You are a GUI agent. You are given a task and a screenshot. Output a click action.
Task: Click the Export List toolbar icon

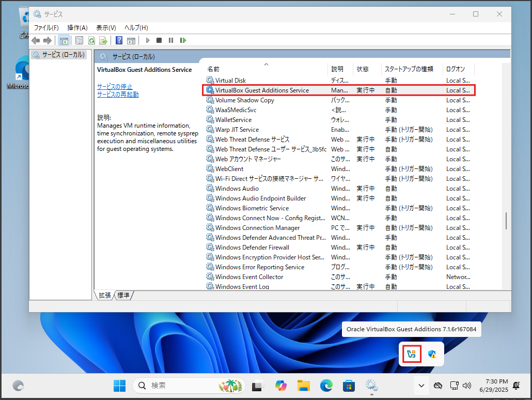(103, 41)
